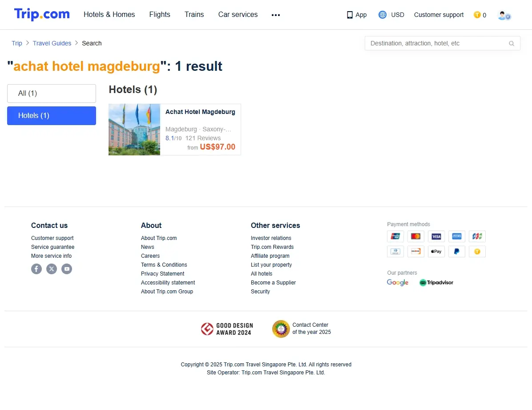The width and height of the screenshot is (532, 410).
Task: Click the Search breadcrumb text
Action: point(92,44)
